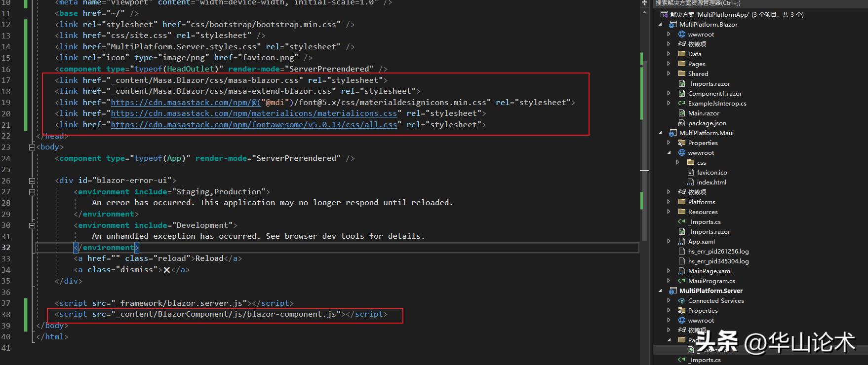Screen dimensions: 868x365
Task: Collapse the body tag code fold
Action: pos(32,147)
